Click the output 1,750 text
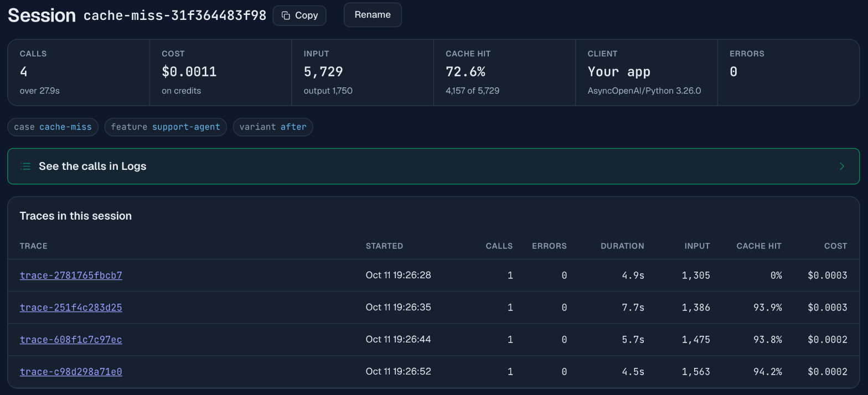The height and width of the screenshot is (395, 868). (328, 91)
